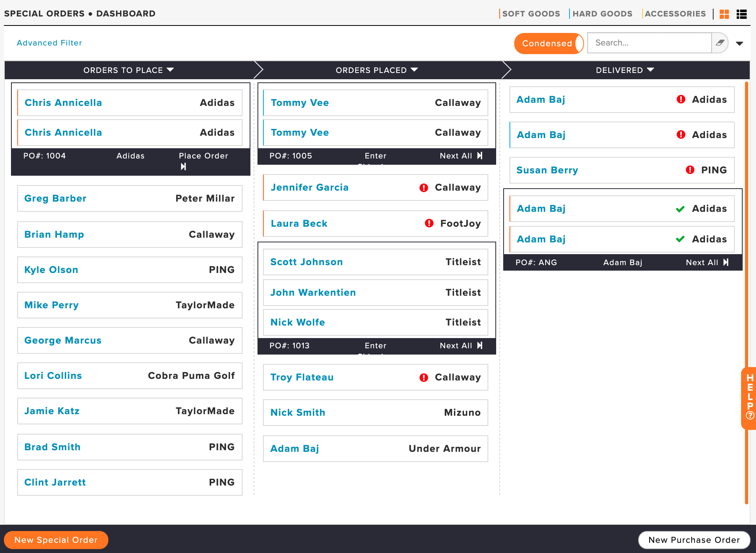Open Susan Berry PING order
756x553 pixels.
tap(622, 170)
